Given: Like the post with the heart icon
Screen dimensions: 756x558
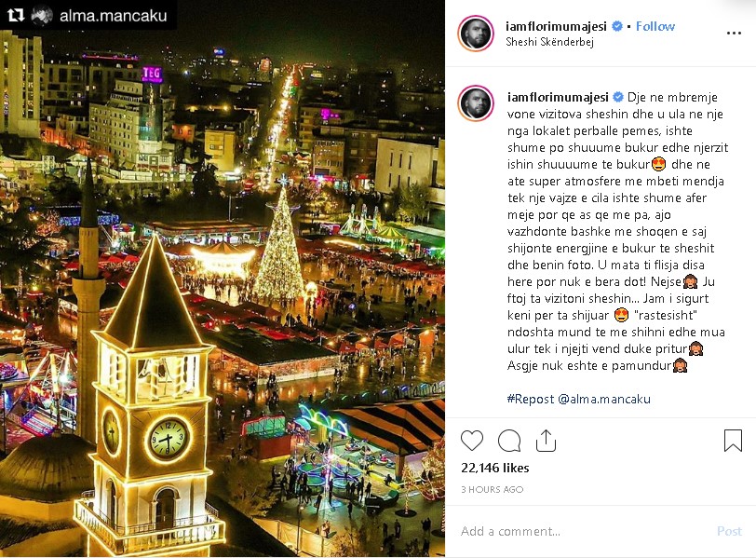Looking at the screenshot, I should pyautogui.click(x=471, y=441).
